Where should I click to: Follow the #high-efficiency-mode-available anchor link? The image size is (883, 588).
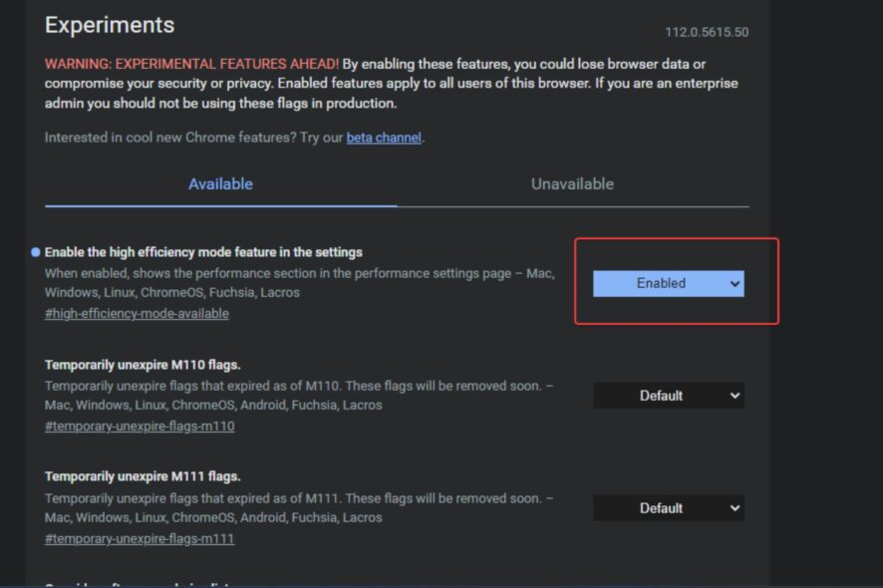click(137, 314)
